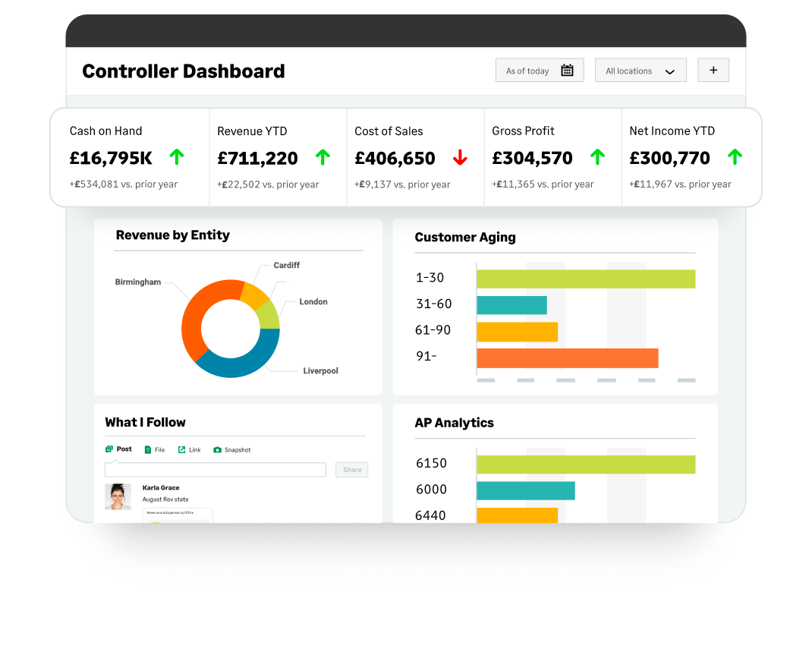Open the calendar icon in As of today
Viewport: 812px width, 668px height.
pyautogui.click(x=567, y=71)
